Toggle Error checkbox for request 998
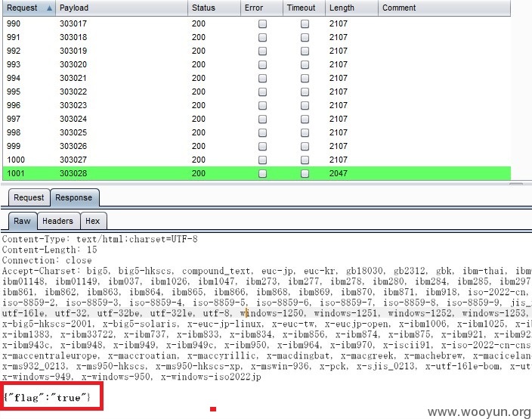The image size is (532, 419). coord(263,132)
